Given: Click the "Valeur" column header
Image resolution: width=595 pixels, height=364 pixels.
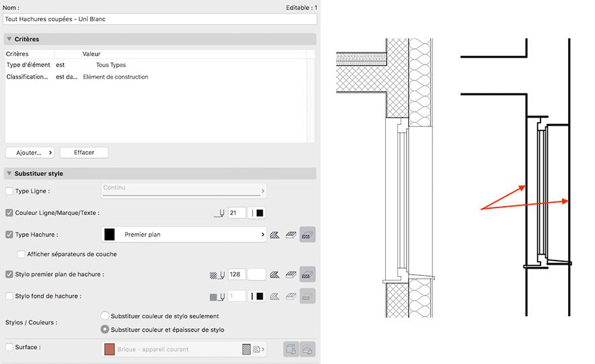Looking at the screenshot, I should click(x=91, y=54).
